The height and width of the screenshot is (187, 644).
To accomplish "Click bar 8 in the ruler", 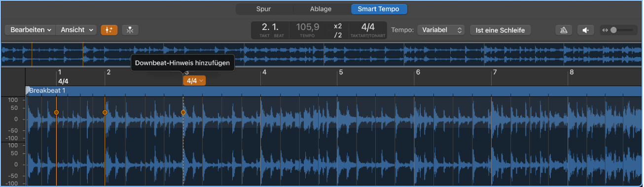I will [572, 72].
